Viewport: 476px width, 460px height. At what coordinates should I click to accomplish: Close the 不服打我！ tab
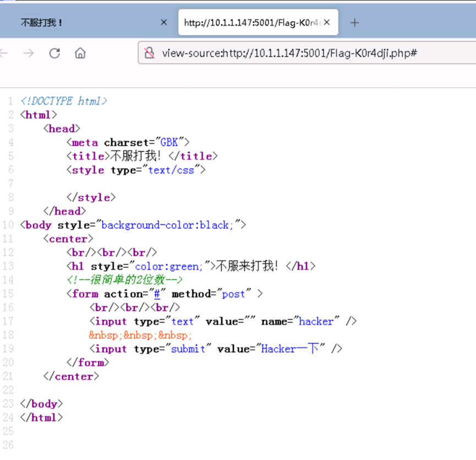[163, 22]
